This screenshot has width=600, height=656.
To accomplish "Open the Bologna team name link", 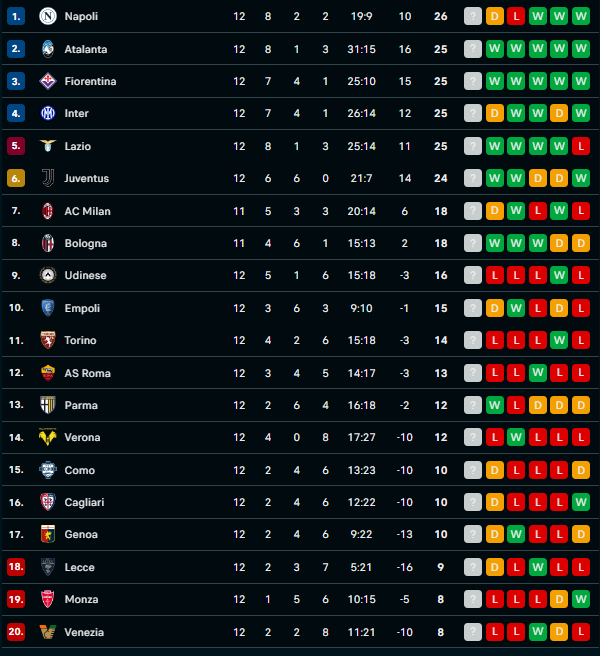I will coord(85,243).
